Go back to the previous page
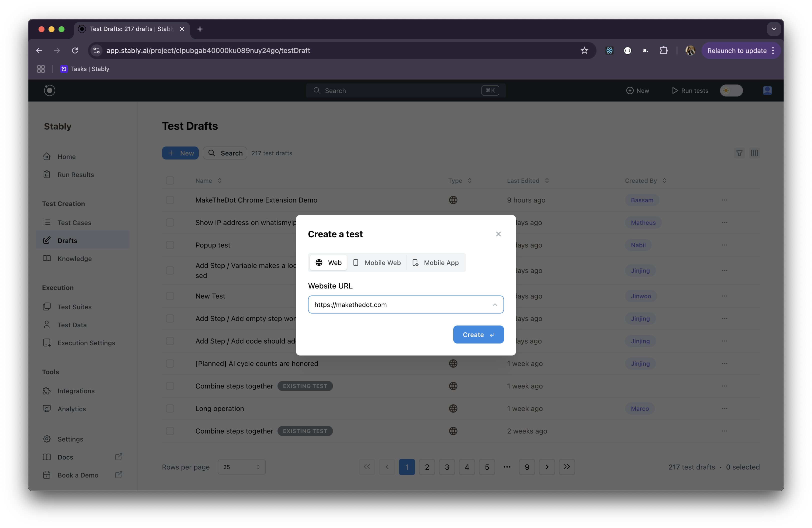This screenshot has height=528, width=812. [x=39, y=50]
